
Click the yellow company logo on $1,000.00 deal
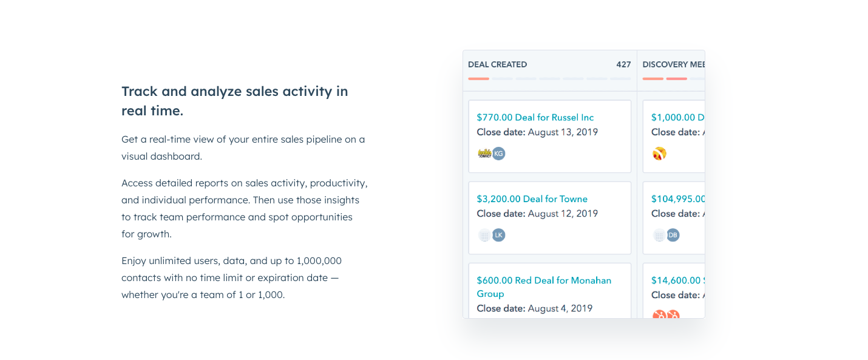(x=659, y=154)
